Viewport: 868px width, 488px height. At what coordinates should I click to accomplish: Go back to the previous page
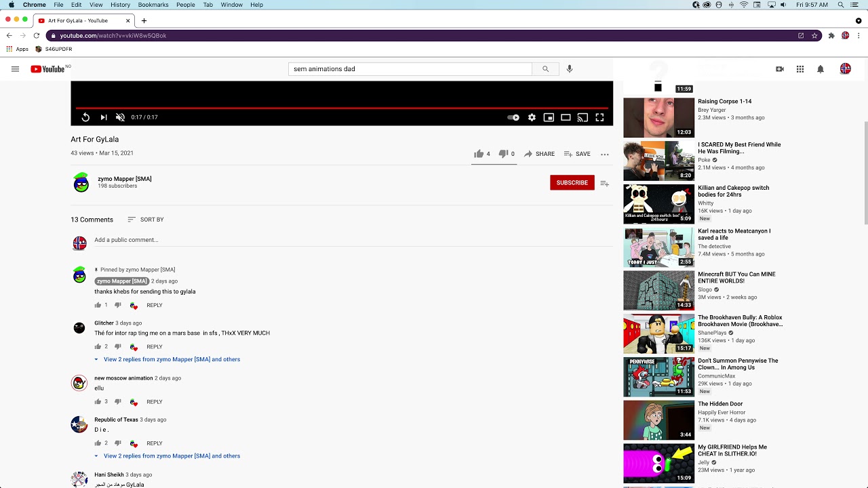9,35
